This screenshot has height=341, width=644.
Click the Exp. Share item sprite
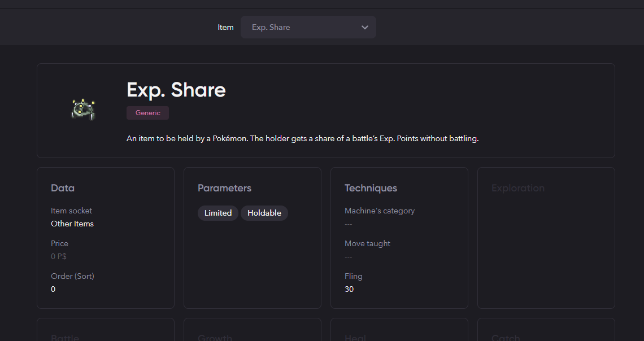point(83,110)
